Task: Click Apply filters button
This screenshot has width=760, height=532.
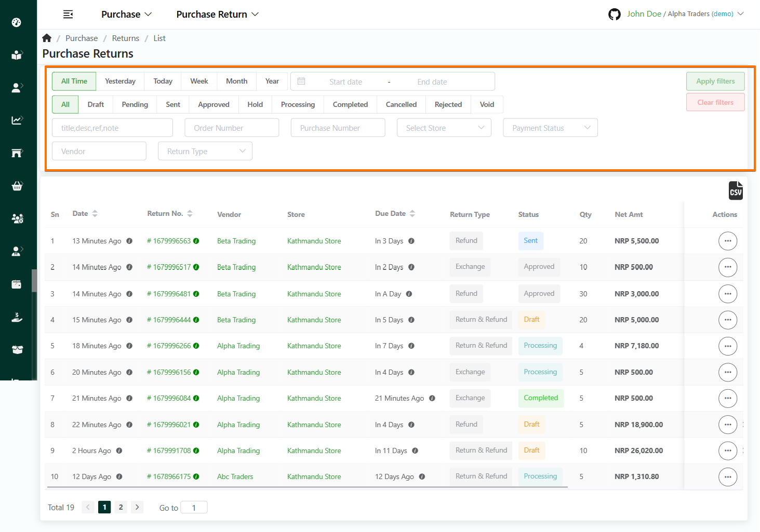Action: coord(715,81)
